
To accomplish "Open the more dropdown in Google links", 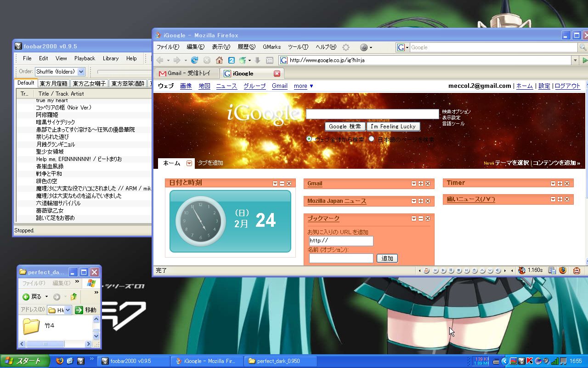I will click(x=304, y=86).
